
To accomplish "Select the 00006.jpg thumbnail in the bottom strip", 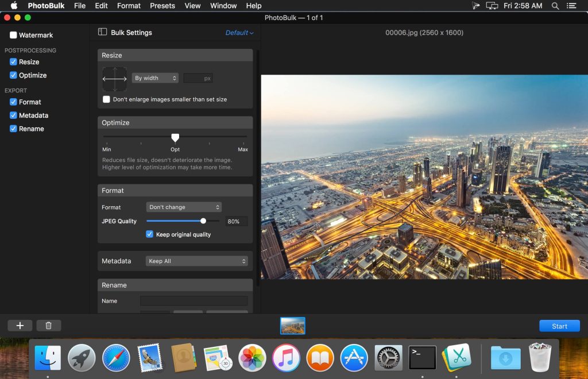I will click(x=293, y=326).
